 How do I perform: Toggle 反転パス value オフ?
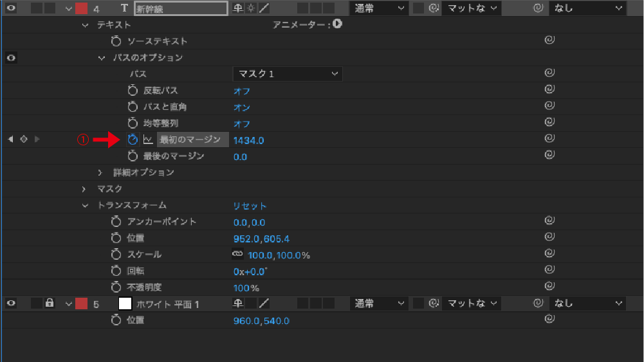pyautogui.click(x=241, y=91)
